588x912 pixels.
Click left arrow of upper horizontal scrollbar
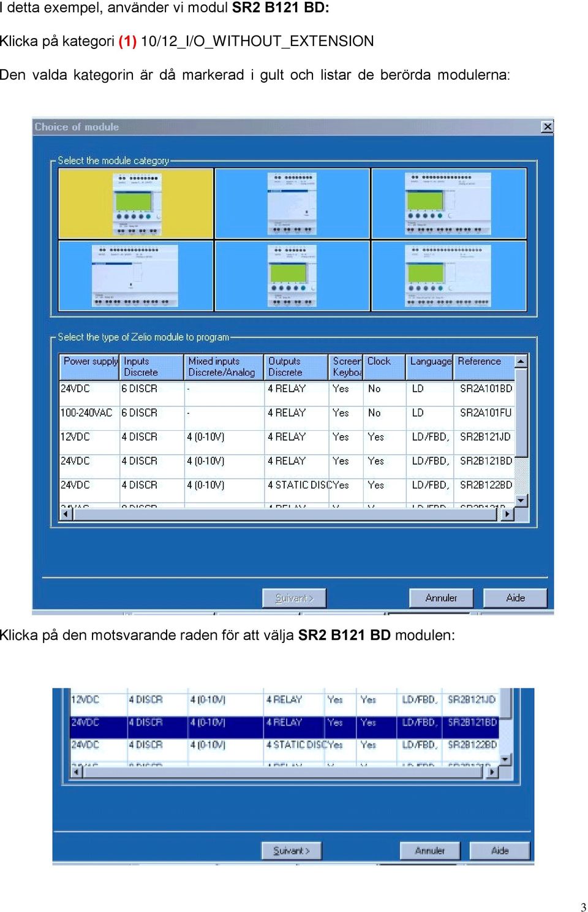pyautogui.click(x=66, y=515)
